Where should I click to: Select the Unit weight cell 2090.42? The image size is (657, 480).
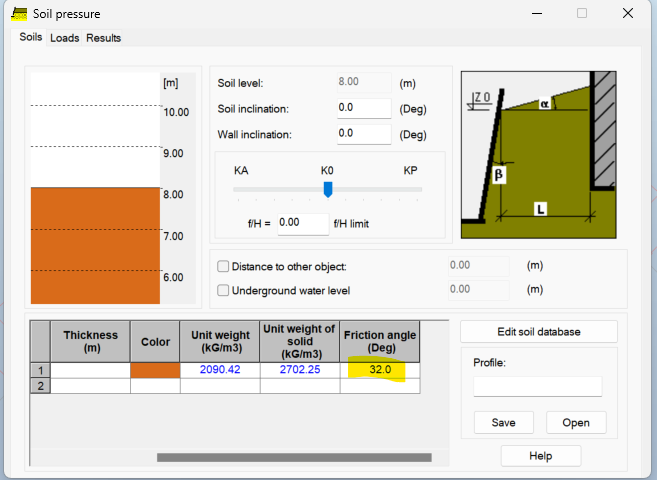[x=220, y=370]
